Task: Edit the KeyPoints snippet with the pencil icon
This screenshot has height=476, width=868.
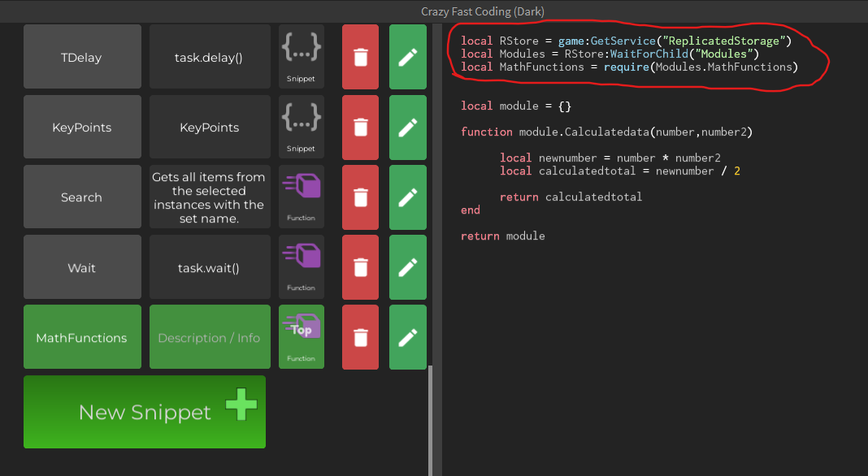Action: click(x=407, y=126)
